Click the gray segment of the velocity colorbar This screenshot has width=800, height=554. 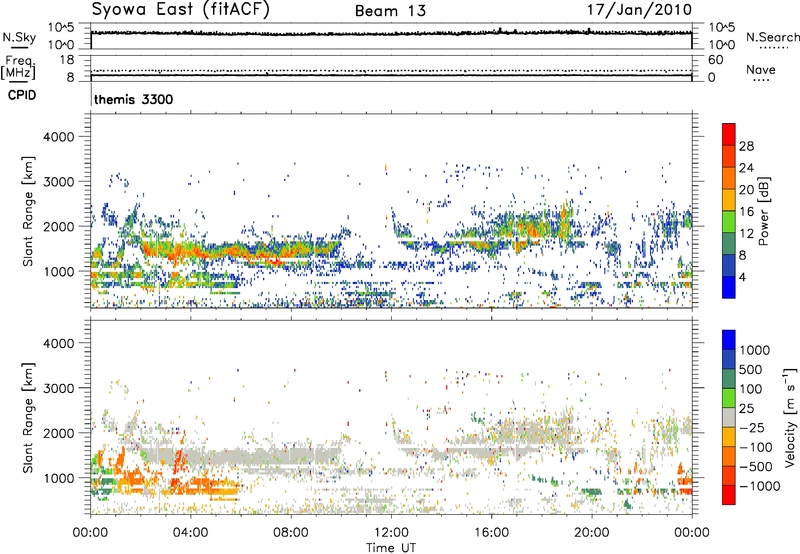(729, 417)
